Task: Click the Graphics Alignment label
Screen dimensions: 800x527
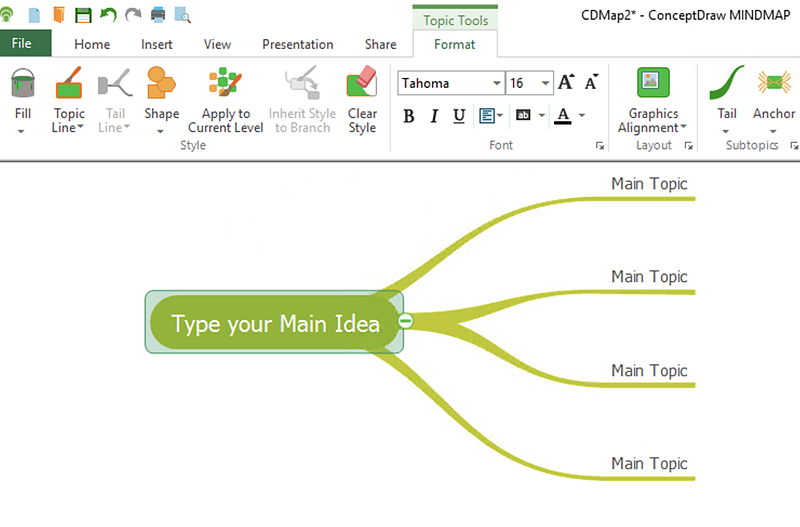Action: coord(653,120)
